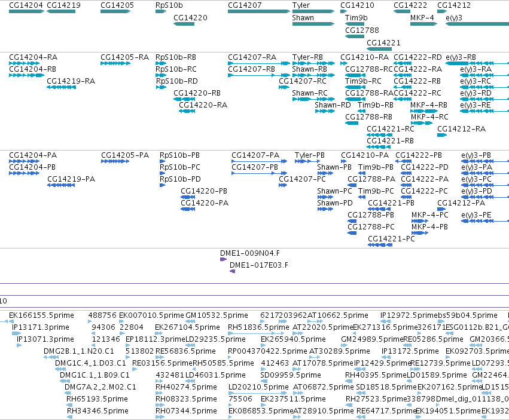
Task: Click protein MKP-4-PB
Action: click(429, 226)
